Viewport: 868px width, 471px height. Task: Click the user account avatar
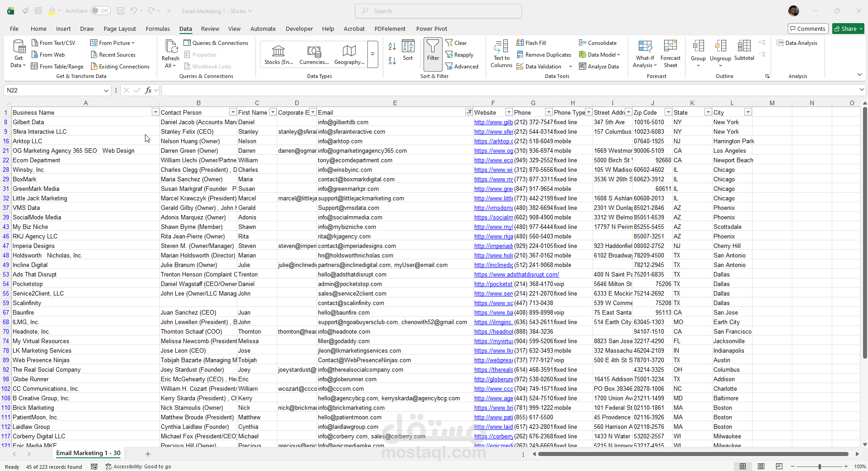[794, 11]
